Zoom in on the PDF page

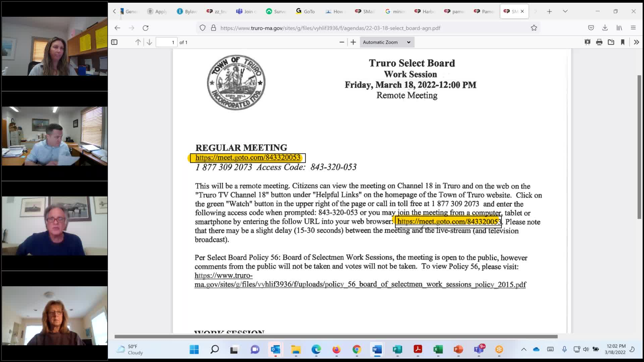tap(353, 42)
